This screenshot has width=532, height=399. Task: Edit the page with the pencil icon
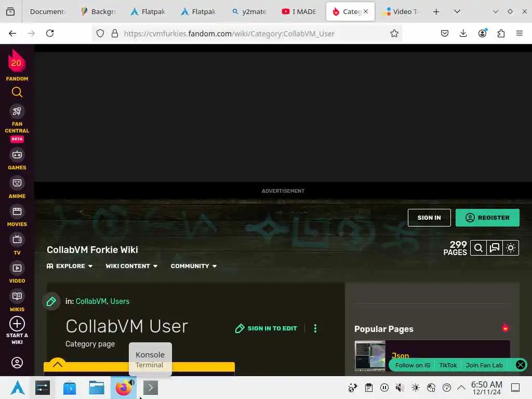click(51, 301)
